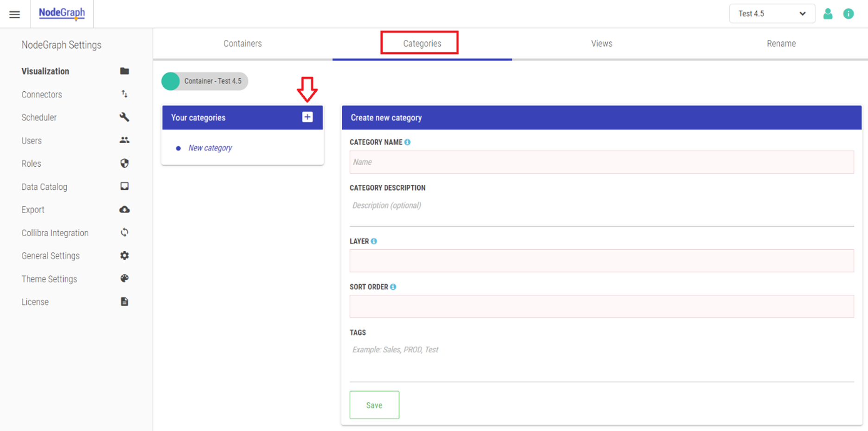
Task: Open Data Catalog settings
Action: [x=44, y=187]
